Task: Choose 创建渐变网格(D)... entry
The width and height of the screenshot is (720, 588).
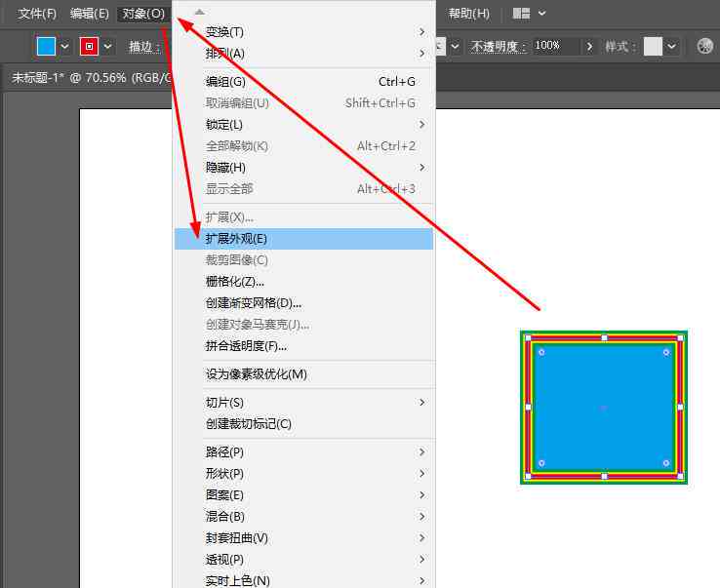Action: 304,303
